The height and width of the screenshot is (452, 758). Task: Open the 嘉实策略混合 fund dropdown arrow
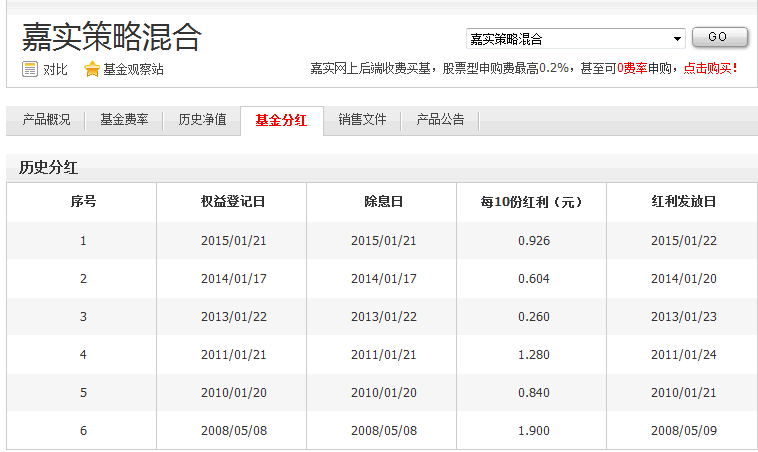point(677,39)
